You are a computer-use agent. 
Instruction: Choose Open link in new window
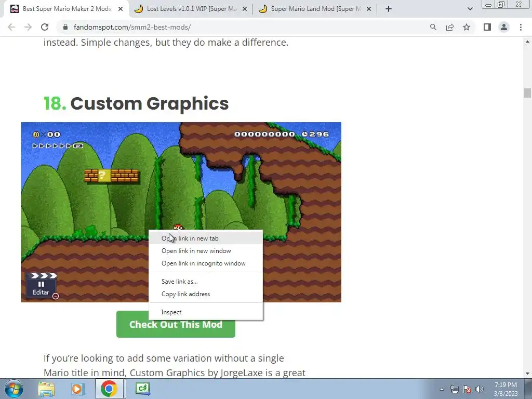coord(206,251)
